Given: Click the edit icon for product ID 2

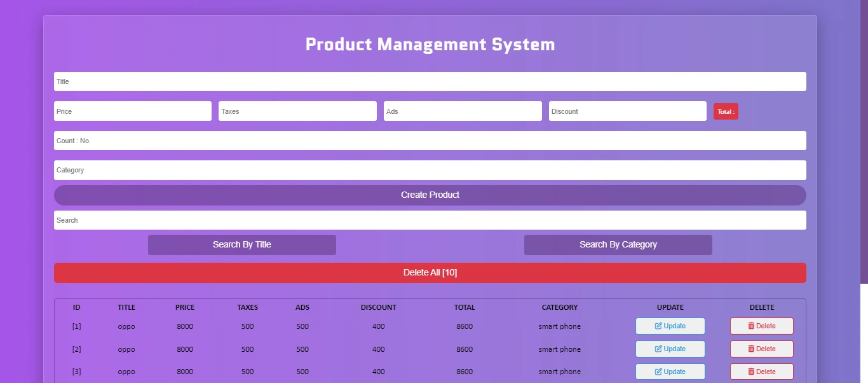Looking at the screenshot, I should [x=659, y=349].
